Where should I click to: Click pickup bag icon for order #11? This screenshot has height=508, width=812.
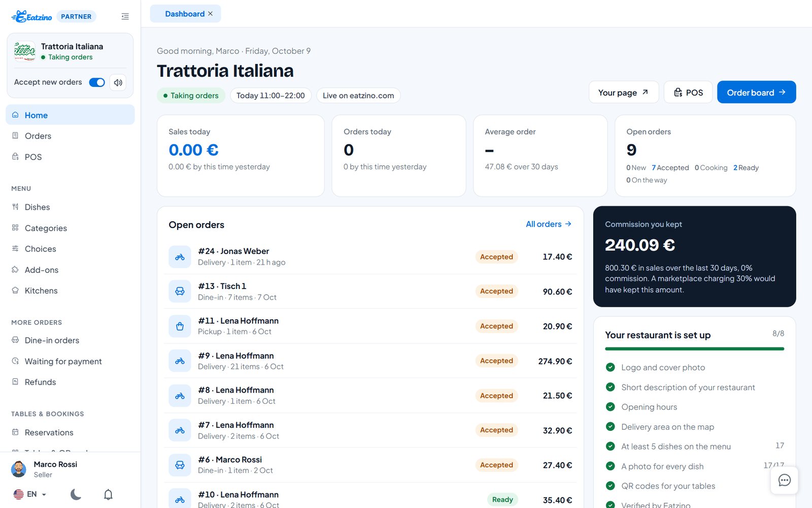click(x=180, y=326)
